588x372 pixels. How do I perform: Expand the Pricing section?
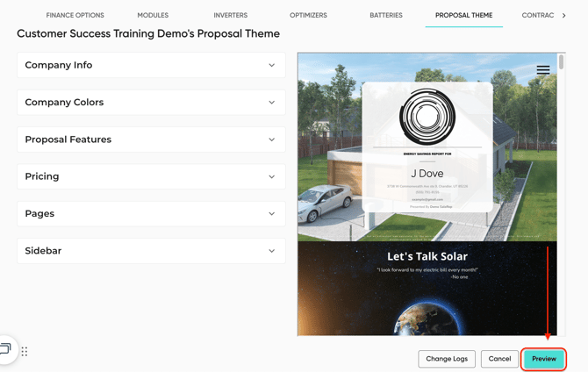151,176
